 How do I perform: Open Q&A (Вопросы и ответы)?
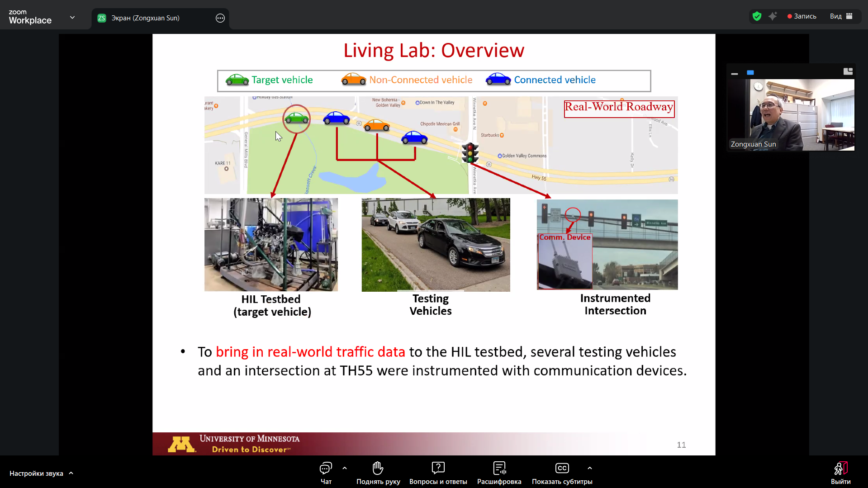click(438, 473)
